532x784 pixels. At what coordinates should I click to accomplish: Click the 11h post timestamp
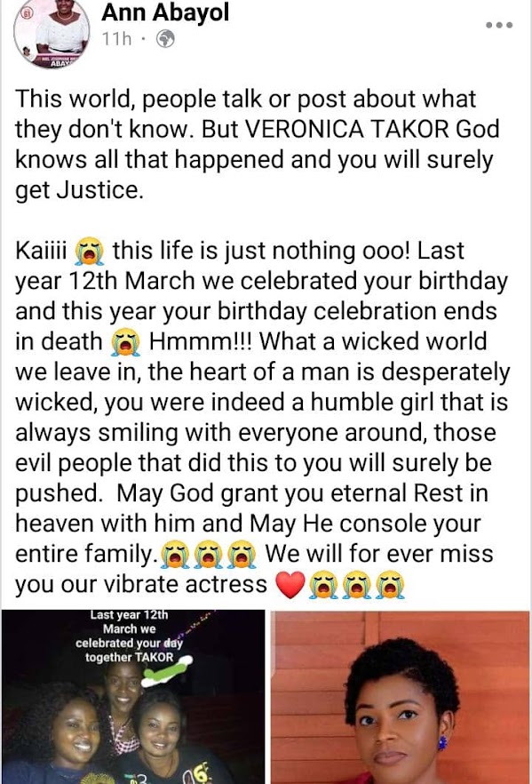pyautogui.click(x=117, y=38)
